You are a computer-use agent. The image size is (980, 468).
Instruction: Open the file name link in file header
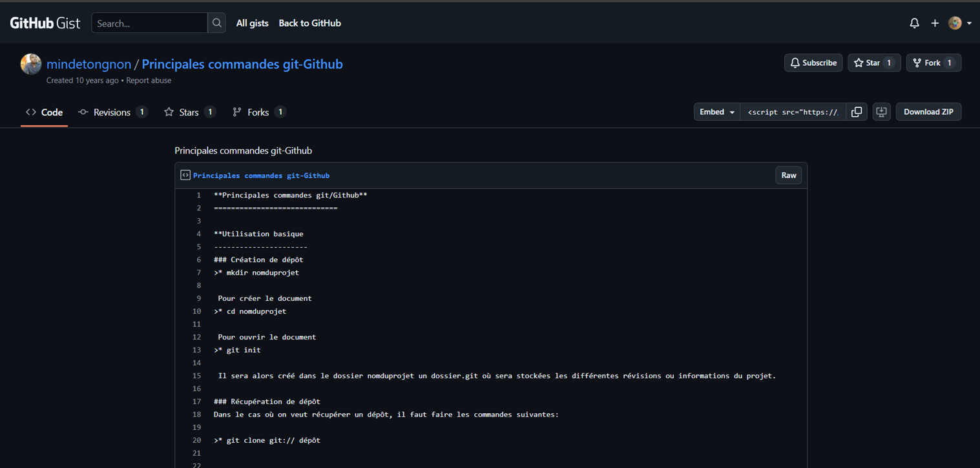coord(261,176)
